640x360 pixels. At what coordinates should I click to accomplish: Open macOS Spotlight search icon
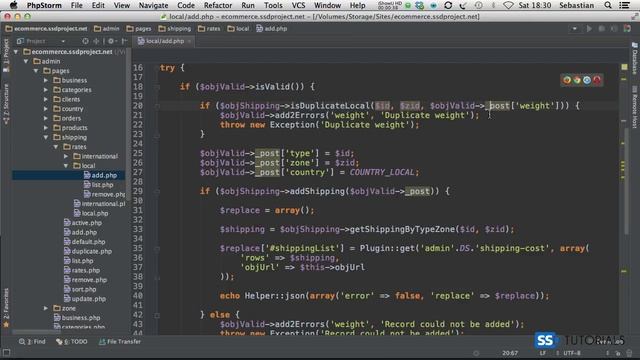pos(608,5)
